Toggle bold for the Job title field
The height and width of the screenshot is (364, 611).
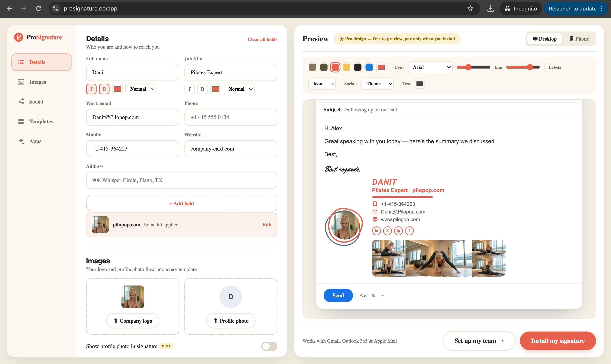(x=202, y=89)
